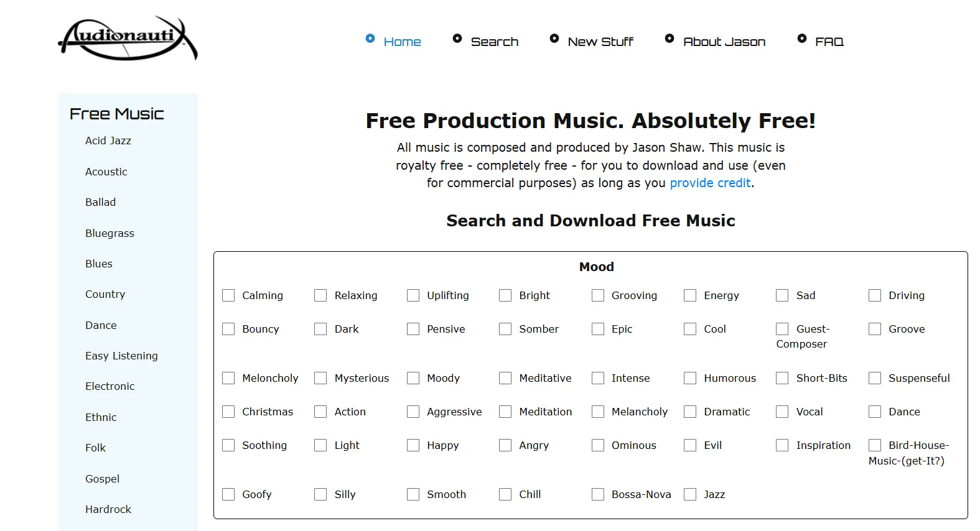The image size is (980, 531).
Task: Click the bullet icon beside Home
Action: 370,39
